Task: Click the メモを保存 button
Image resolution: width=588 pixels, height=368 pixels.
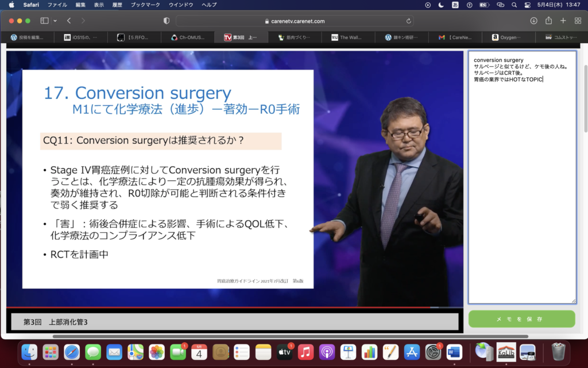Action: coord(521,319)
